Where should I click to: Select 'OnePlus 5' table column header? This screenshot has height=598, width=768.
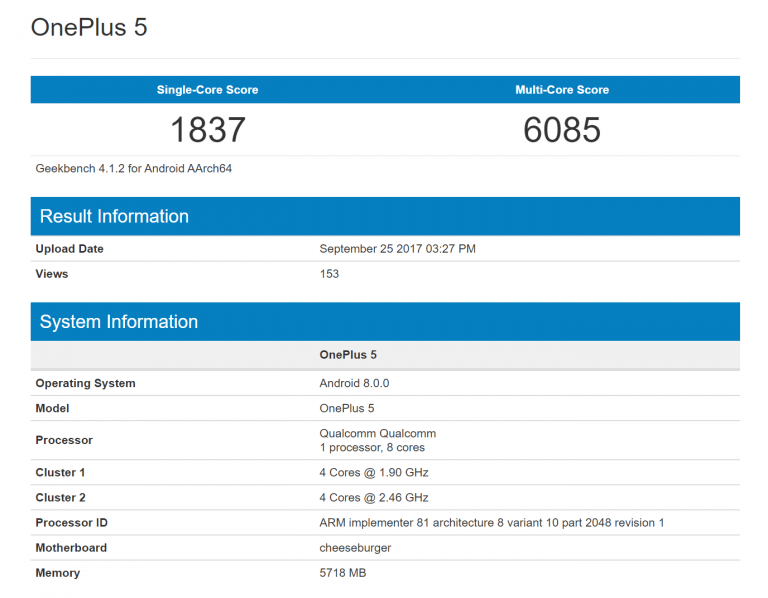click(x=348, y=355)
